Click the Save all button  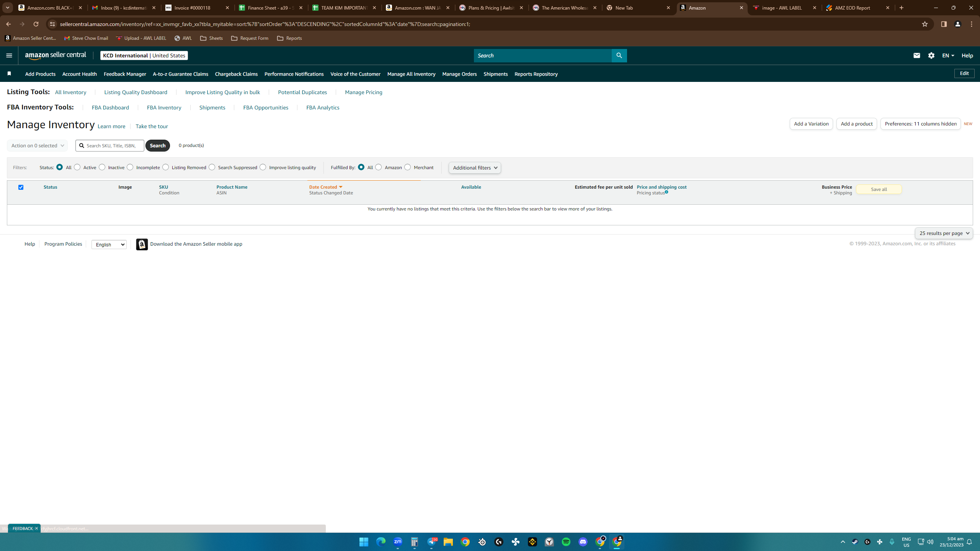click(879, 189)
